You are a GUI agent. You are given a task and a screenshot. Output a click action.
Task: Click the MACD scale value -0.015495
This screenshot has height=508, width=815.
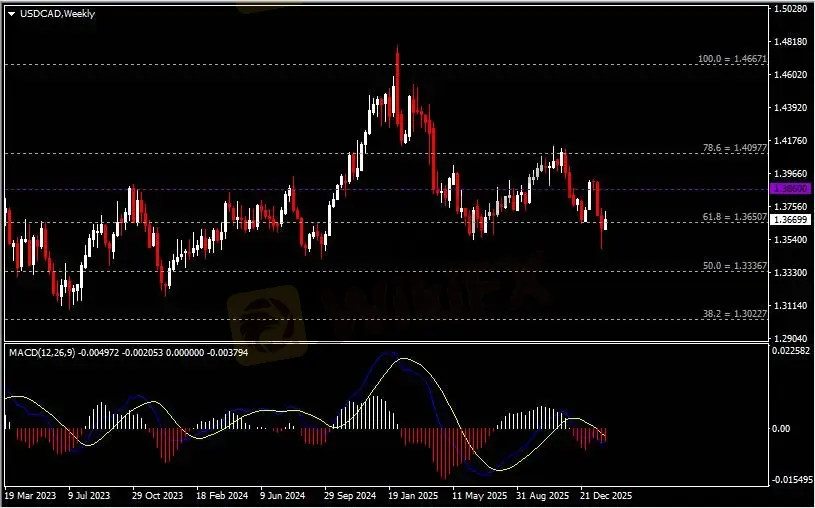(x=792, y=480)
